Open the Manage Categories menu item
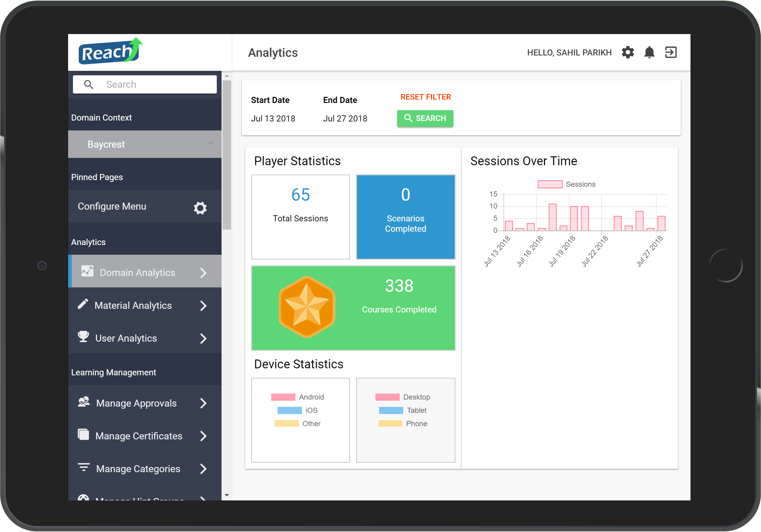The image size is (761, 532). [145, 469]
